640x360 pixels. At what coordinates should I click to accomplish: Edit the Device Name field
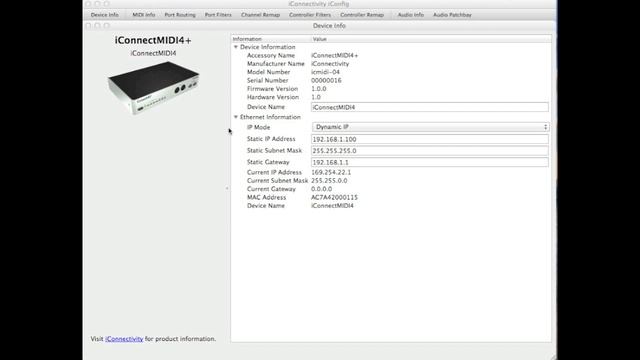pyautogui.click(x=430, y=107)
